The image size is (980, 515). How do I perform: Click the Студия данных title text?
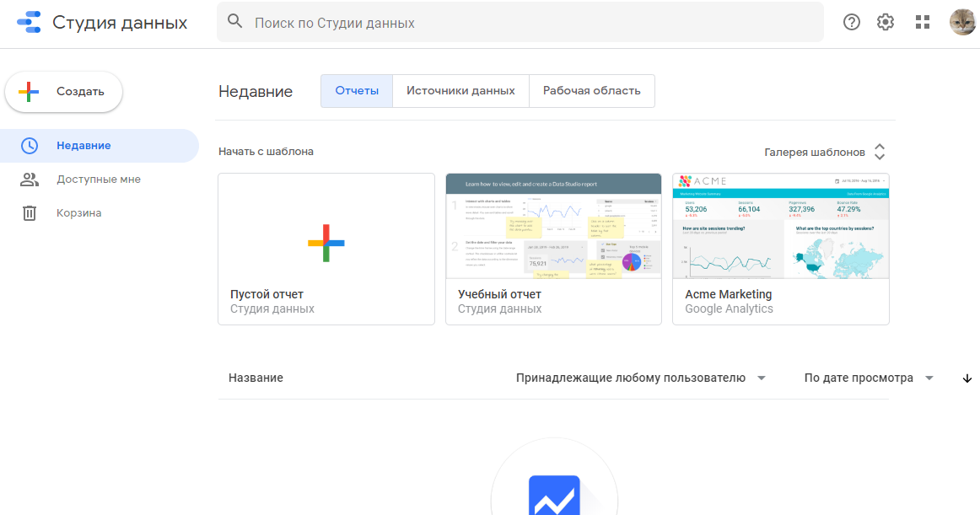[120, 23]
